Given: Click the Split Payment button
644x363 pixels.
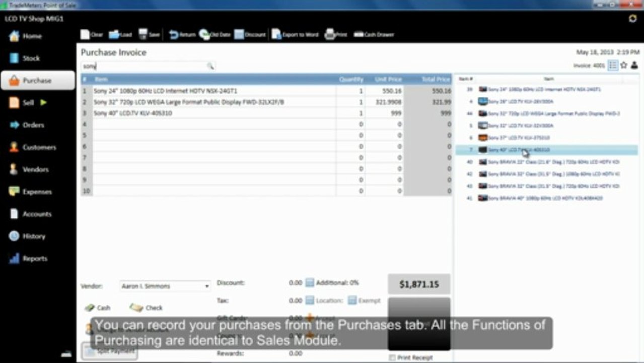Looking at the screenshot, I should (109, 351).
